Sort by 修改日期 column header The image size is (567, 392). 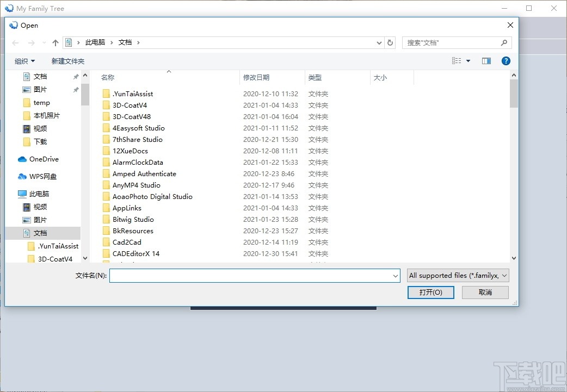(256, 77)
